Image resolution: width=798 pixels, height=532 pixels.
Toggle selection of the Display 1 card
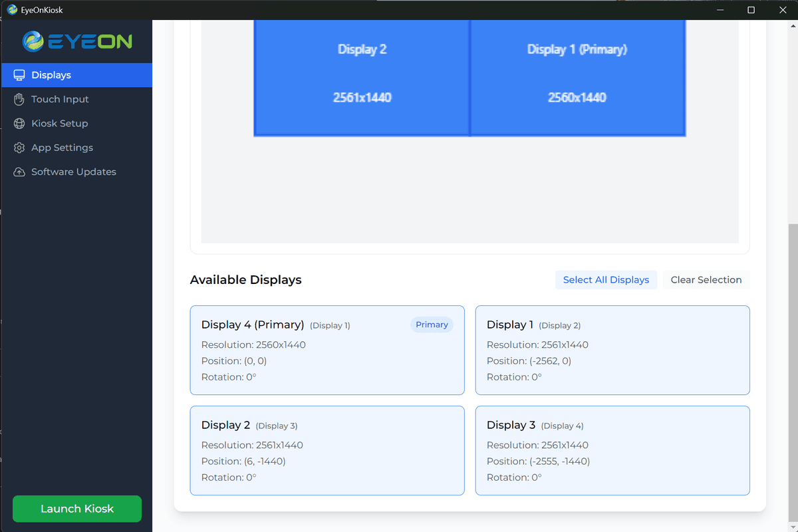coord(612,350)
